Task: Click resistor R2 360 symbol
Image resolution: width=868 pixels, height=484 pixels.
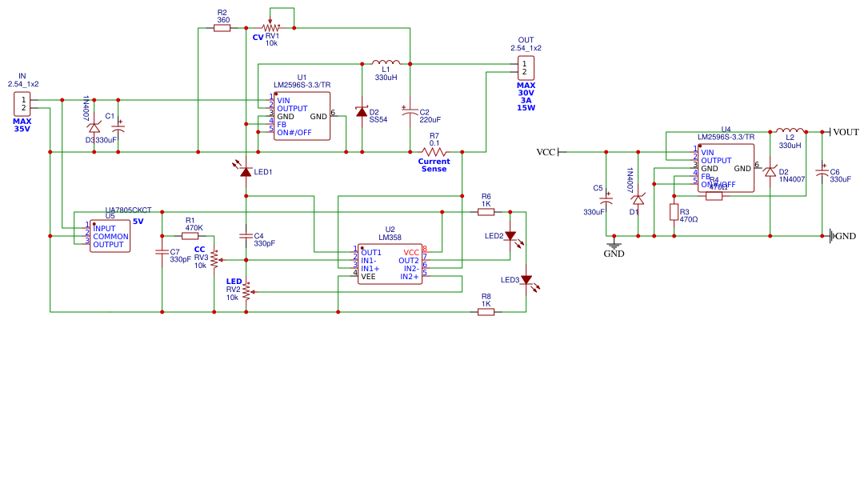Action: (x=222, y=28)
